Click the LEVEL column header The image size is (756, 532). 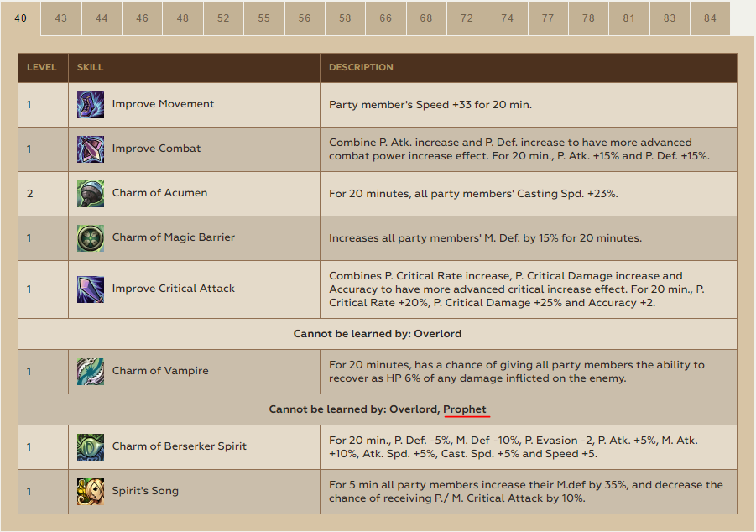42,67
